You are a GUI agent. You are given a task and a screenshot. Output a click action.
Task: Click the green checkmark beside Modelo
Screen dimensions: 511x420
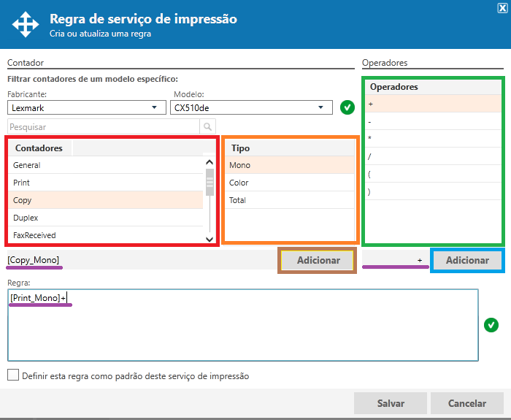click(x=347, y=107)
